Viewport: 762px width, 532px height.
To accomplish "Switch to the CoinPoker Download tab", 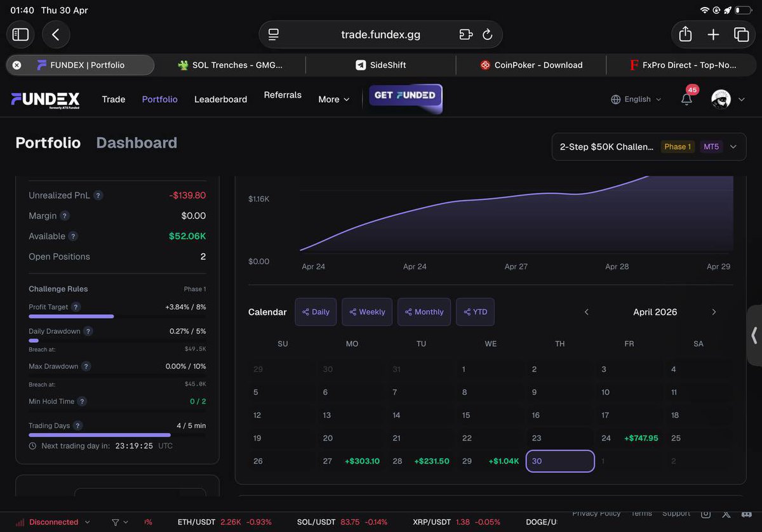I will (531, 65).
